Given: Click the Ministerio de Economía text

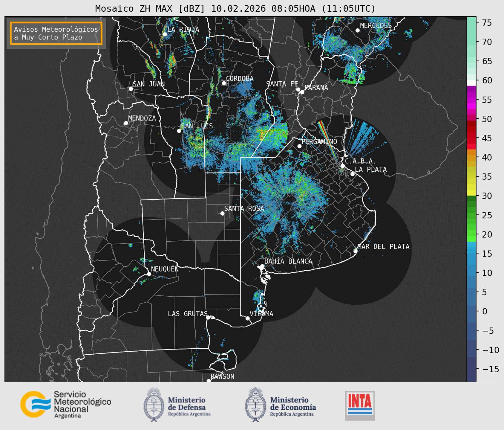Looking at the screenshot, I should pyautogui.click(x=293, y=406).
